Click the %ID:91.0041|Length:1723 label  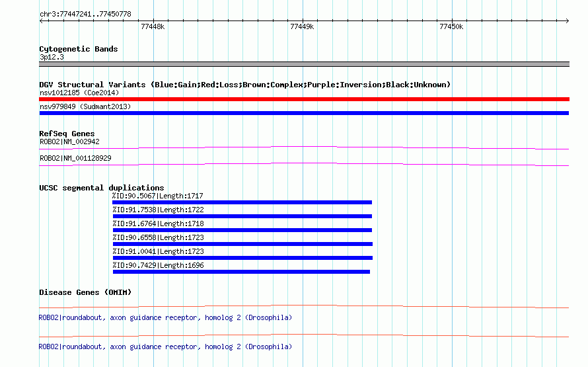(158, 251)
